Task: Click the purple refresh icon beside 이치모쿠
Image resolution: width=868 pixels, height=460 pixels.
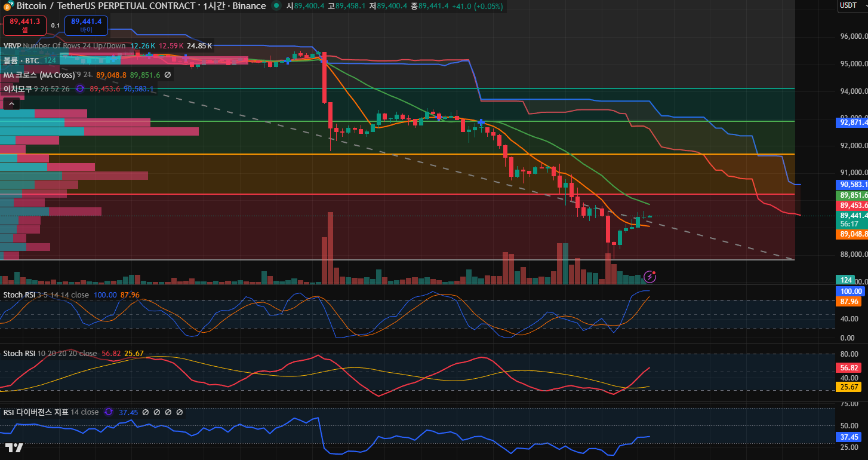Action: [x=79, y=89]
